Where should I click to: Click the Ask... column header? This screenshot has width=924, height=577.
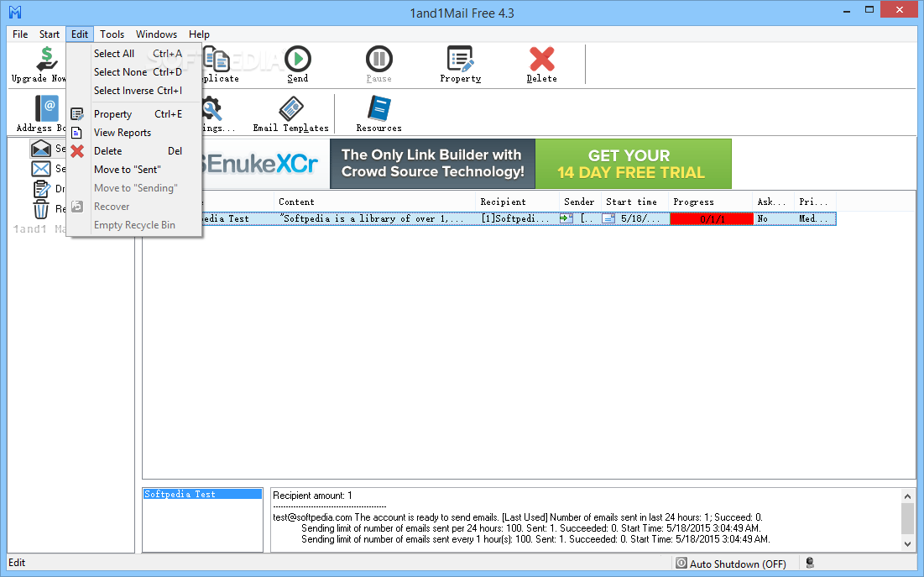click(773, 202)
